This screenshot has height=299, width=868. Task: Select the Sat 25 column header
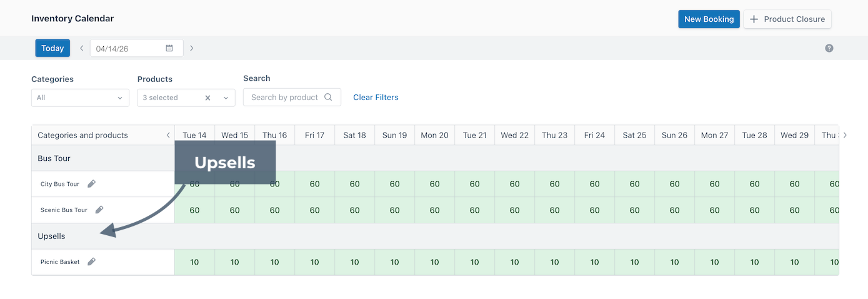coord(634,135)
